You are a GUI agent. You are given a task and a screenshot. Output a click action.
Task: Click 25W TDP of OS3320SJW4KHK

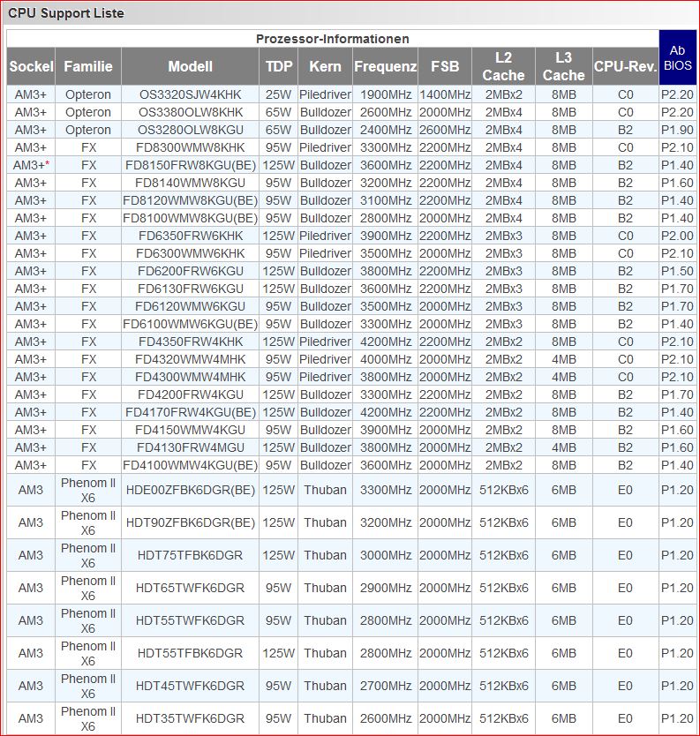pos(278,94)
